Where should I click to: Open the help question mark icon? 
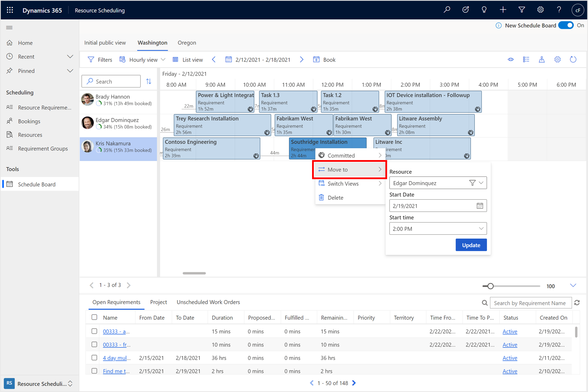click(559, 10)
